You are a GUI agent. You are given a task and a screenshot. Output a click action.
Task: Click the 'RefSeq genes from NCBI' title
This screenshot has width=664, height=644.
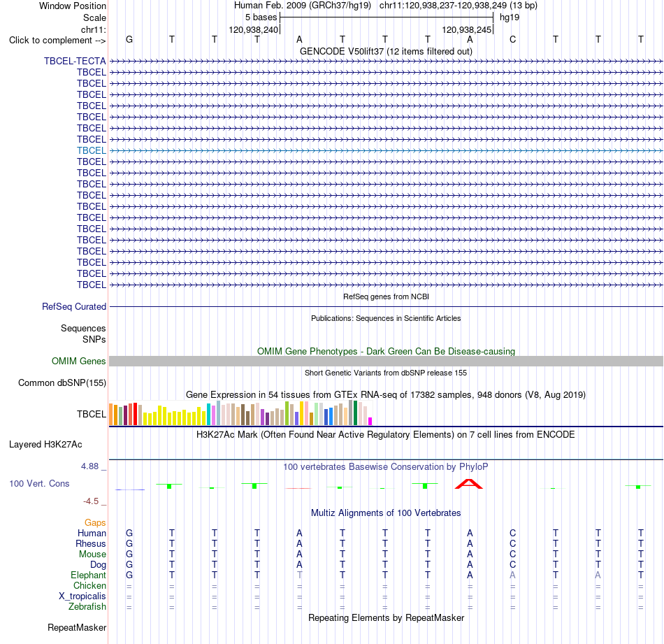(386, 296)
